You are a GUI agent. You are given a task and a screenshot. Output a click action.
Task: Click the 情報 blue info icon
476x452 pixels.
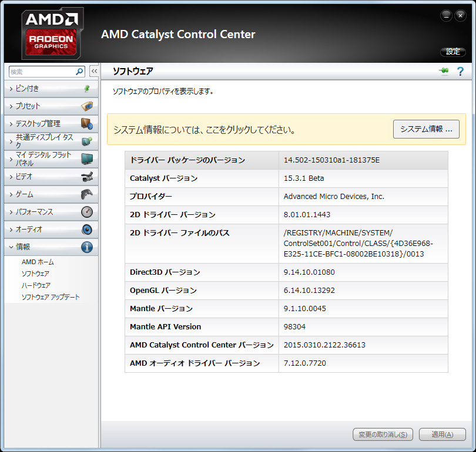pyautogui.click(x=87, y=247)
